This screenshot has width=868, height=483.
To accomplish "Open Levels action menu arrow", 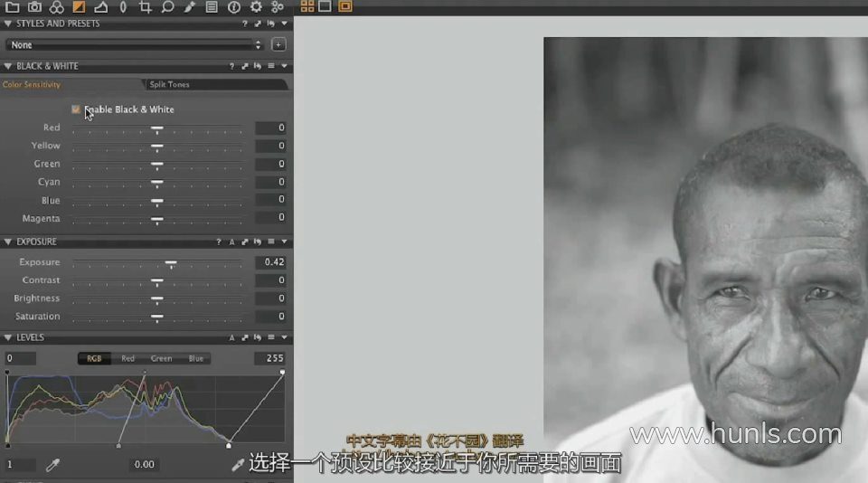I will pos(285,337).
